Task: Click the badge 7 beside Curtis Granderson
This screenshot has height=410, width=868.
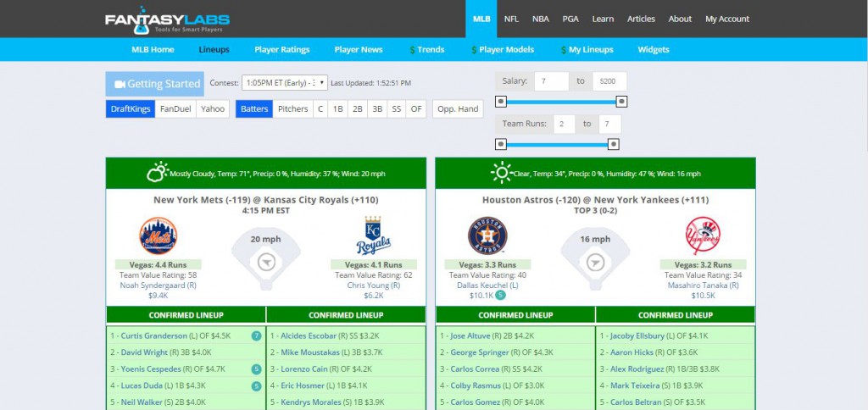Action: [x=256, y=335]
